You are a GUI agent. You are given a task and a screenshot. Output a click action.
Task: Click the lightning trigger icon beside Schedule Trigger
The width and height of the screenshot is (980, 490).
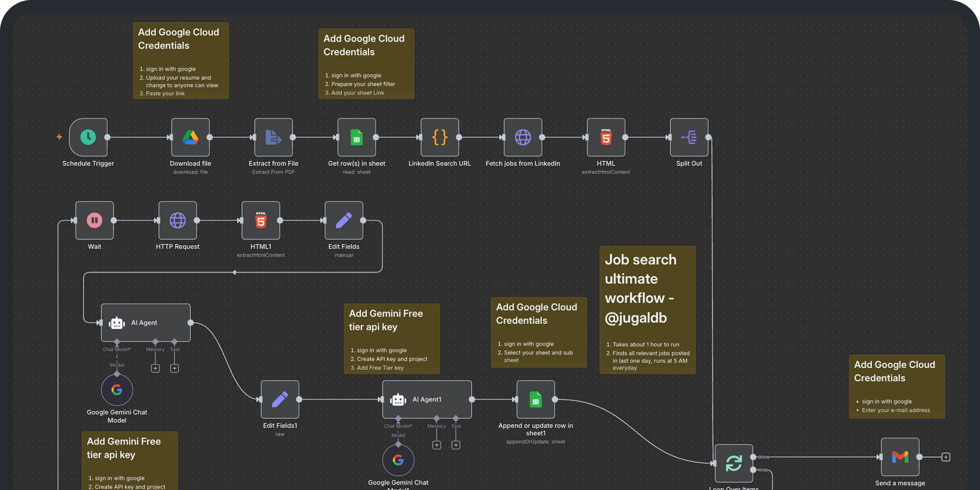[59, 137]
